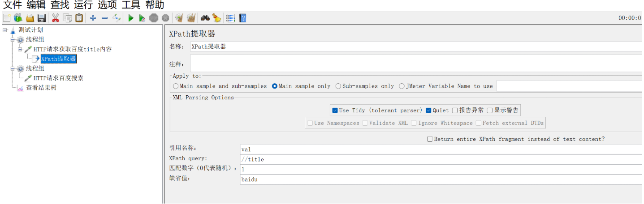Click the gray Stop sign icon
Viewport: 644px width, 204px height.
[x=154, y=18]
